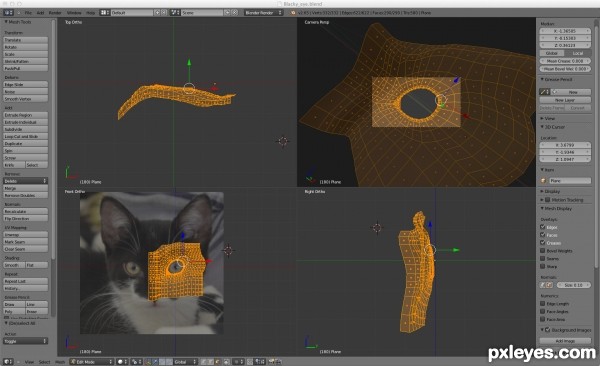Open the Global orientation dropdown

click(186, 361)
